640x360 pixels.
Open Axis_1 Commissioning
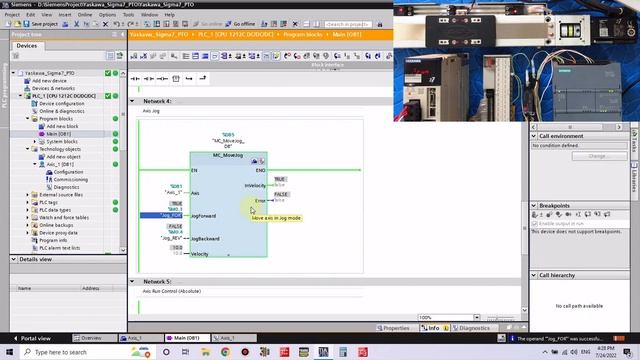[70, 180]
